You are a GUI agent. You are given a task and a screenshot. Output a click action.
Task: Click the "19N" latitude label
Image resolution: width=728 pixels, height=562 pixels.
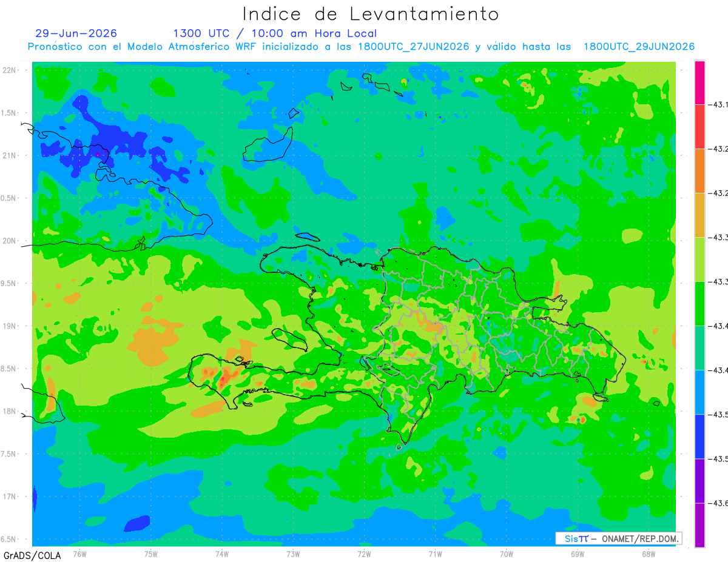[10, 326]
